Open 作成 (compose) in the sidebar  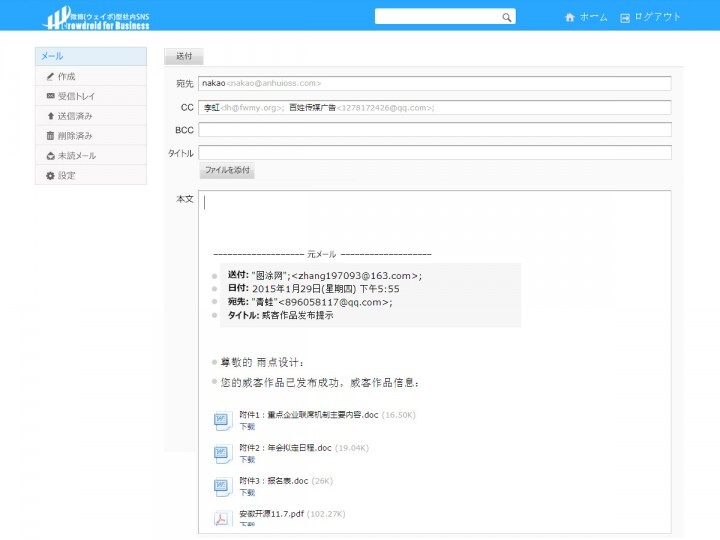pyautogui.click(x=66, y=76)
